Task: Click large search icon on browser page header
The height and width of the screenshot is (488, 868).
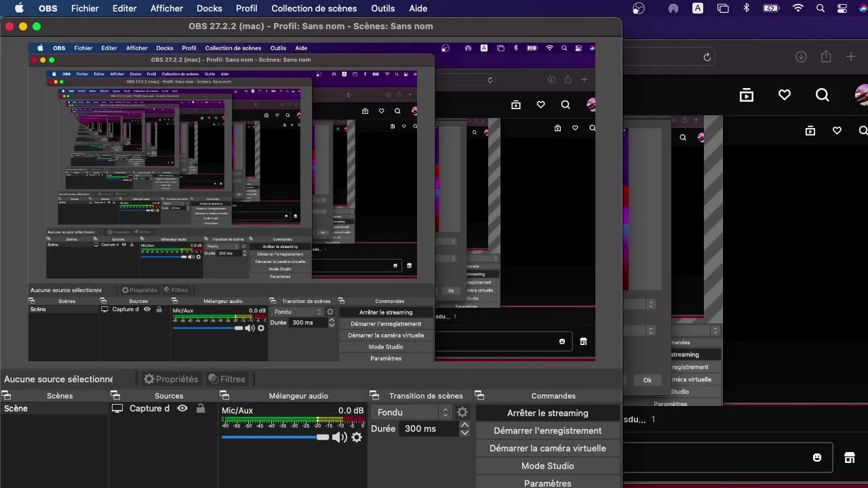Action: point(823,95)
